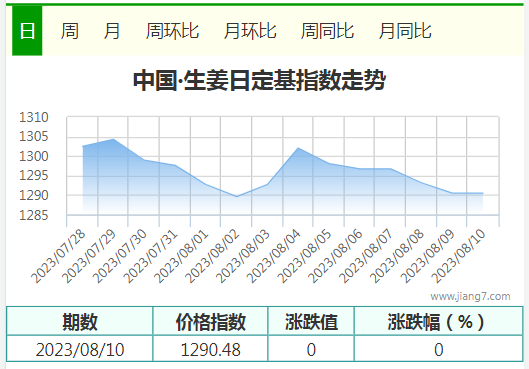
Task: Click the 2023/08/02 lowest data point
Action: click(236, 197)
